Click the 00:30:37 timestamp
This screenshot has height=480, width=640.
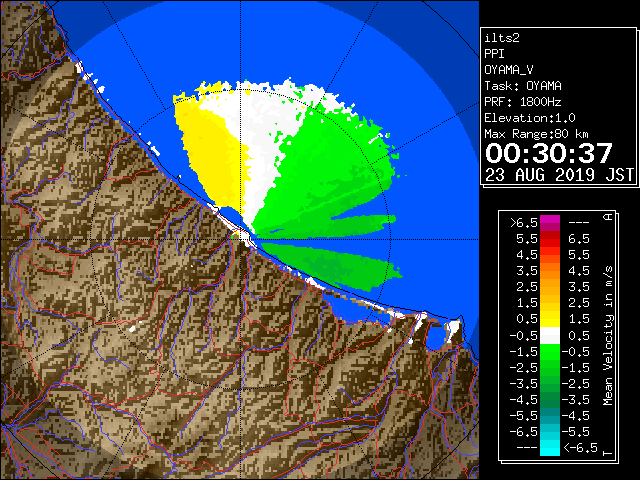[x=549, y=153]
